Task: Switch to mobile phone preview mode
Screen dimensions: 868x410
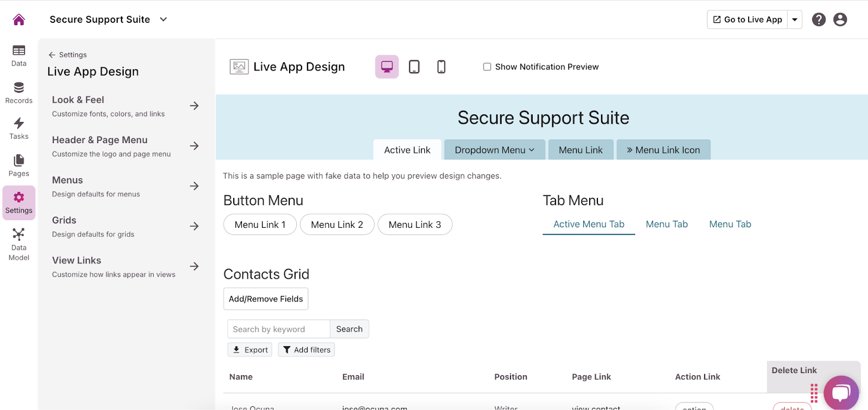Action: [441, 67]
